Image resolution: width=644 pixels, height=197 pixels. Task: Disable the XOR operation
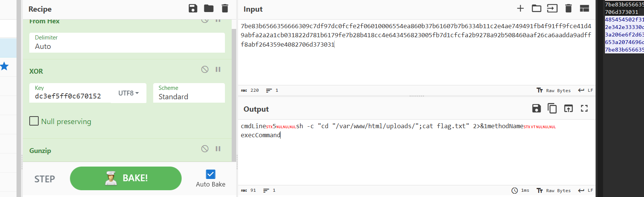coord(205,69)
